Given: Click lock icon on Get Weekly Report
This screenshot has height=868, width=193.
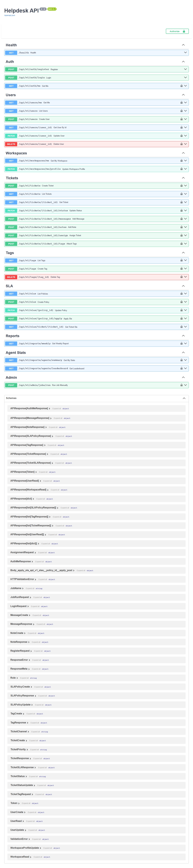Looking at the screenshot, I should [181, 343].
